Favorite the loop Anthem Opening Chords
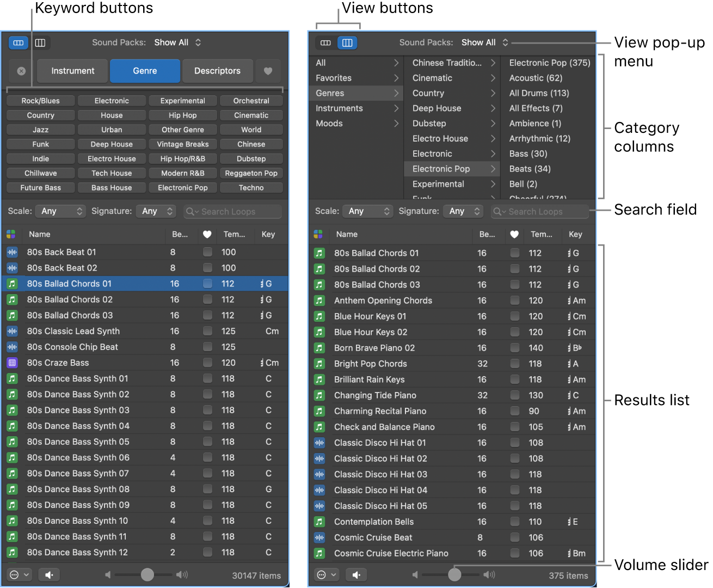 pos(514,300)
